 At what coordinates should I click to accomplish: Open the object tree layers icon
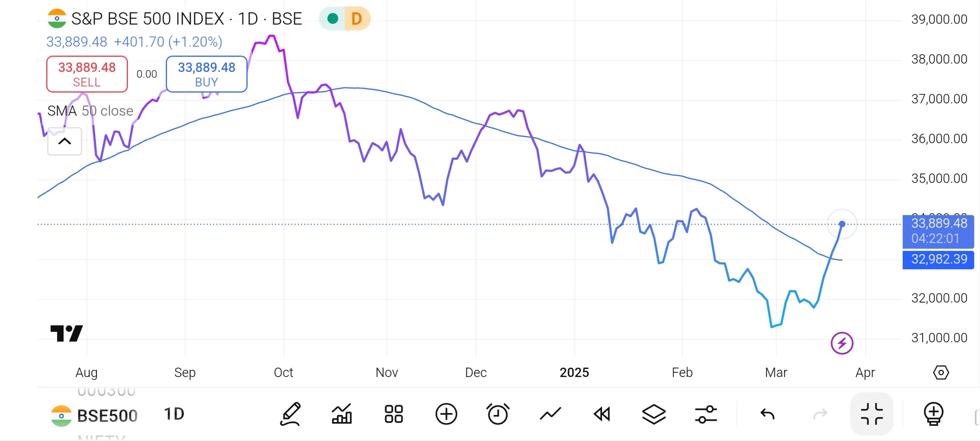pyautogui.click(x=654, y=414)
